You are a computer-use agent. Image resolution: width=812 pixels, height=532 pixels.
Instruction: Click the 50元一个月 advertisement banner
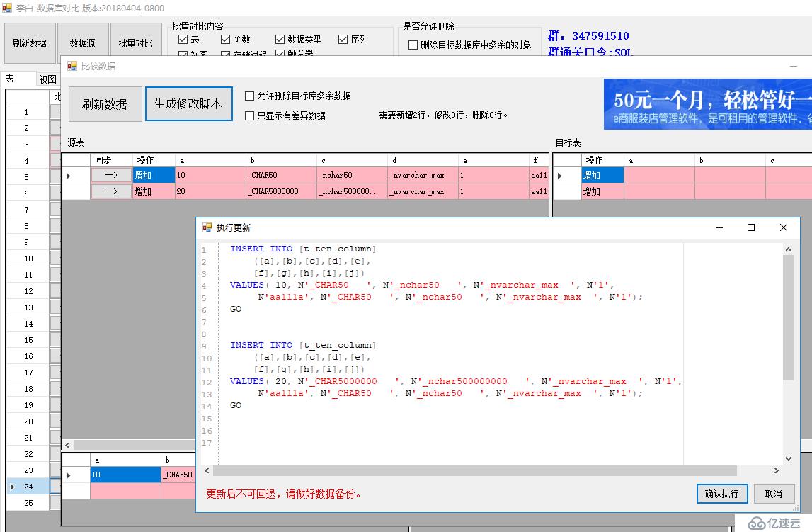[x=707, y=104]
